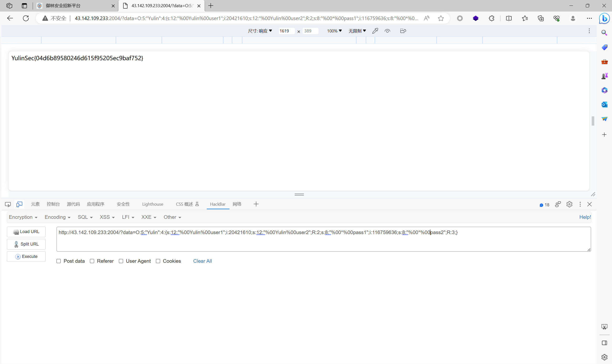Click the inspect element picker icon
The image size is (612, 364).
click(x=8, y=204)
